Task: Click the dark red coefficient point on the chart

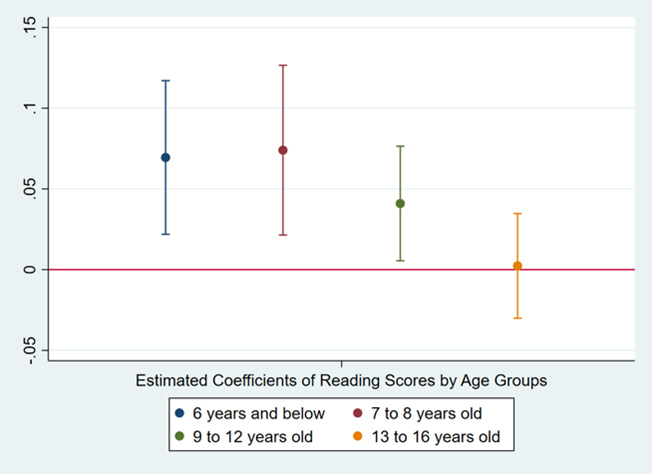Action: coord(283,150)
